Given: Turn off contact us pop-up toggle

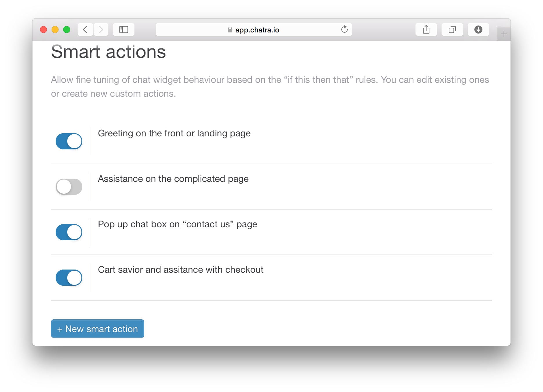Looking at the screenshot, I should click(x=69, y=232).
